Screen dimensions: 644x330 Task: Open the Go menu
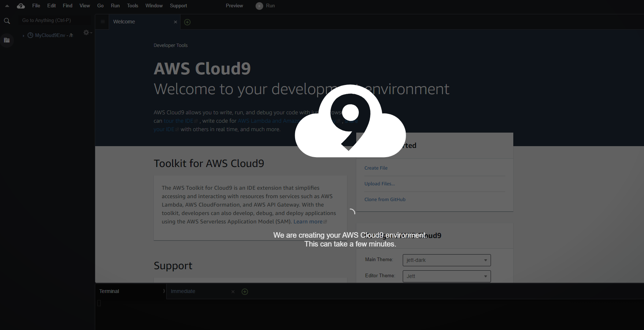(x=101, y=6)
